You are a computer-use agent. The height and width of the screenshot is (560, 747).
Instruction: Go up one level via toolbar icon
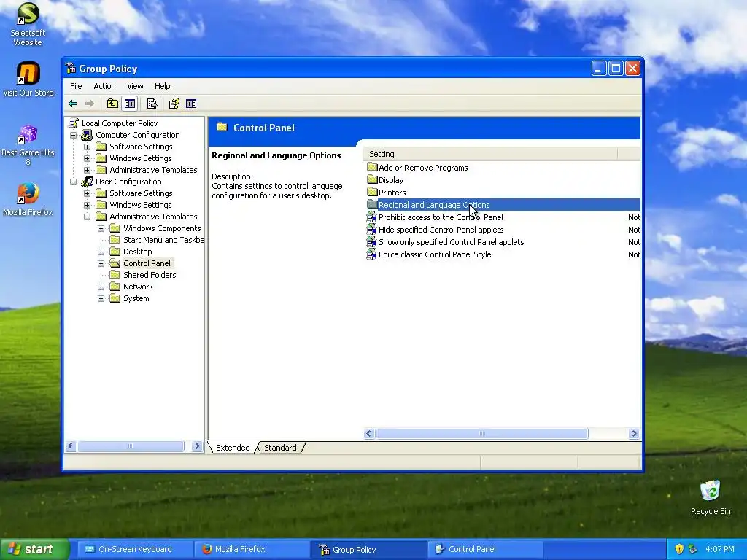pyautogui.click(x=112, y=104)
